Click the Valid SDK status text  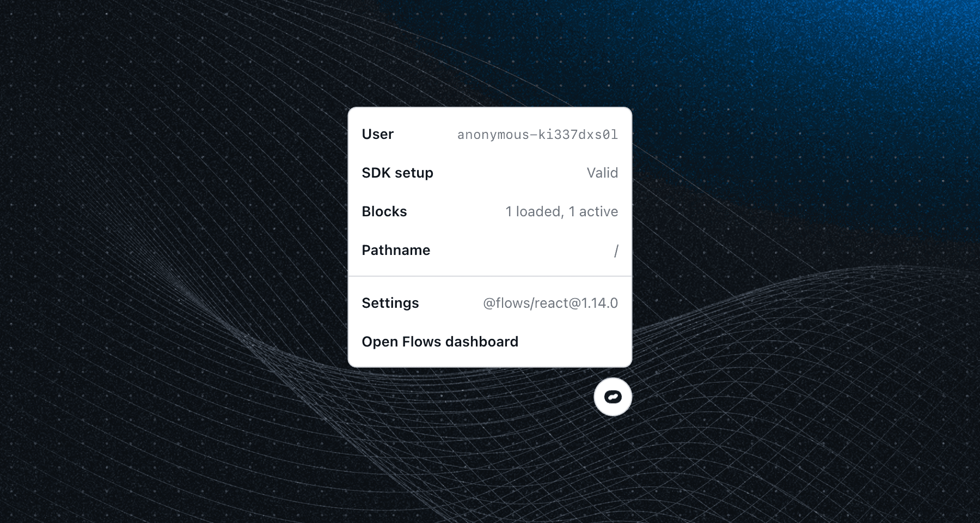(602, 173)
